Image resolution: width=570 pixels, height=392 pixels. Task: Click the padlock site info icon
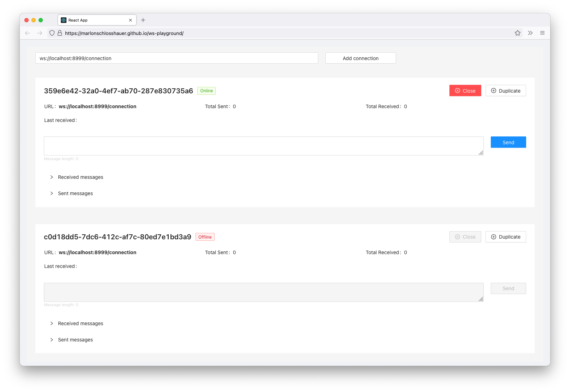(x=60, y=33)
